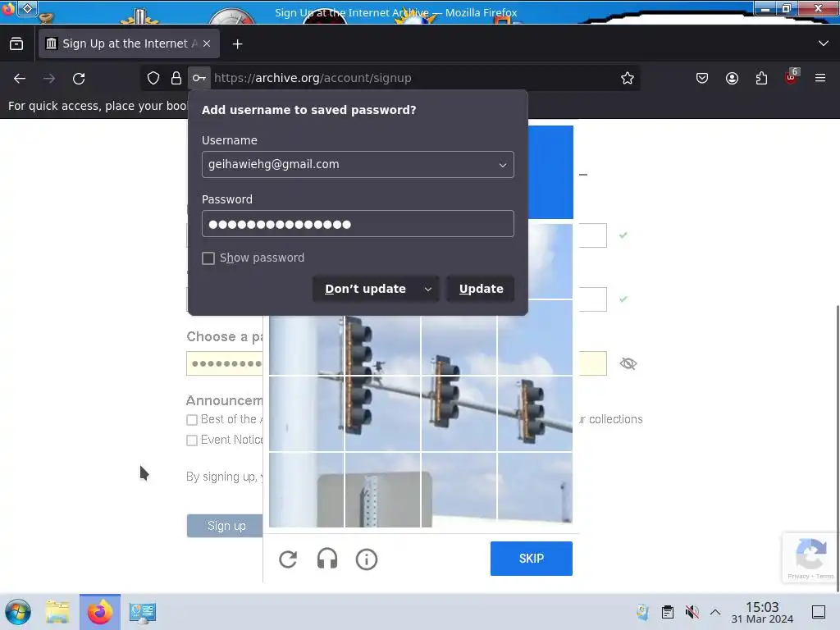
Task: Expand the Username dropdown list
Action: [x=503, y=165]
